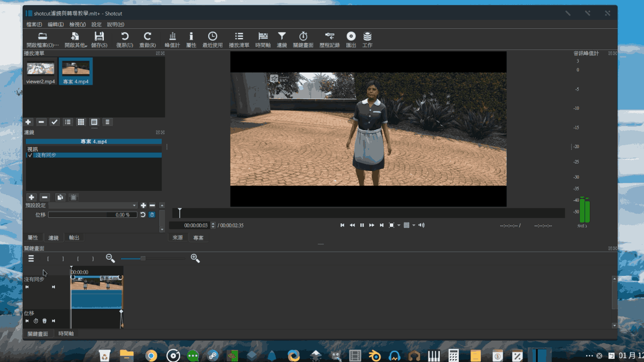Switch to the 屬性 tab
This screenshot has height=362, width=644.
click(x=33, y=238)
